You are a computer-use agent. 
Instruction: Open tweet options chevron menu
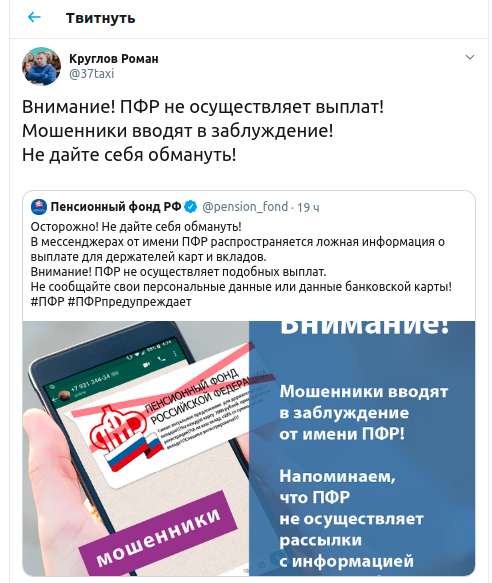470,57
